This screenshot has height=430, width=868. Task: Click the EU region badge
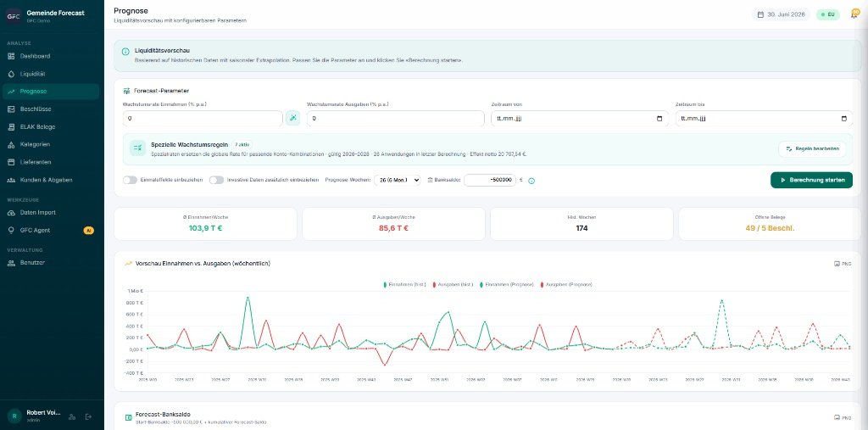point(827,14)
